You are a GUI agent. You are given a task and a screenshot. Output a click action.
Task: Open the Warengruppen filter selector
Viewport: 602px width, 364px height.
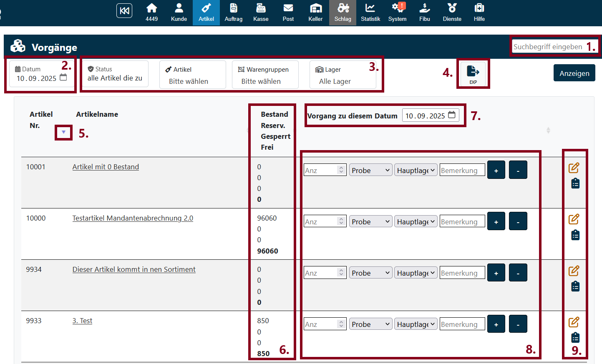tap(265, 75)
